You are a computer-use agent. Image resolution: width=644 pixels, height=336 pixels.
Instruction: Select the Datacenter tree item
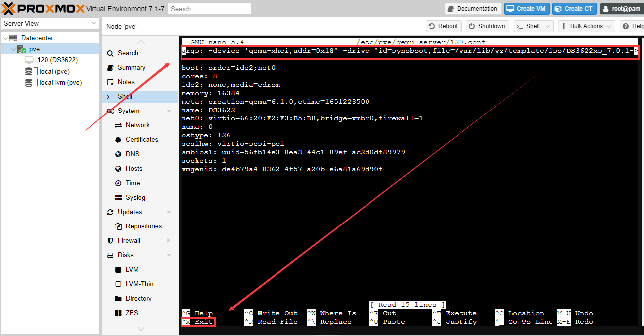coord(37,38)
